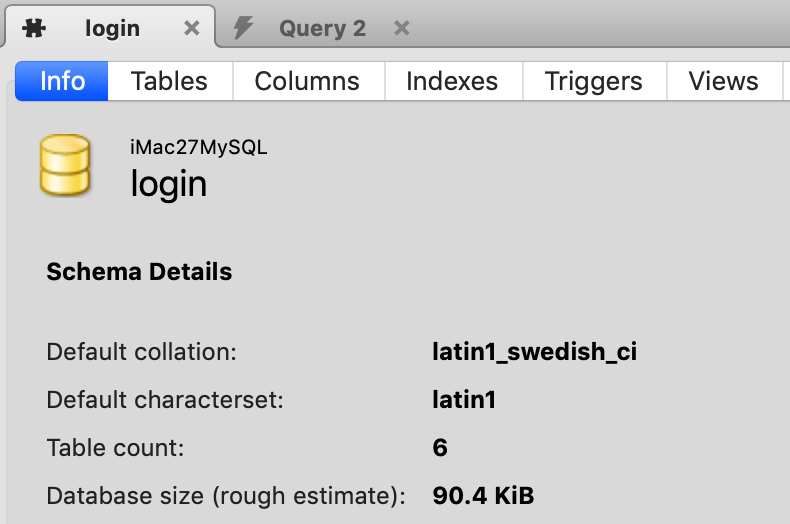This screenshot has width=790, height=524.
Task: Click the Table count value 6
Action: coord(440,447)
